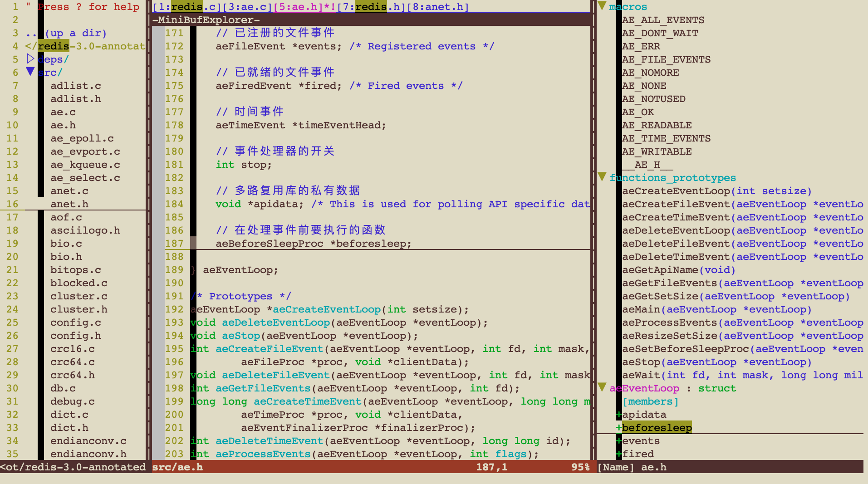Open anet.h in the file tree
Viewport: 868px width, 484px height.
coord(69,204)
